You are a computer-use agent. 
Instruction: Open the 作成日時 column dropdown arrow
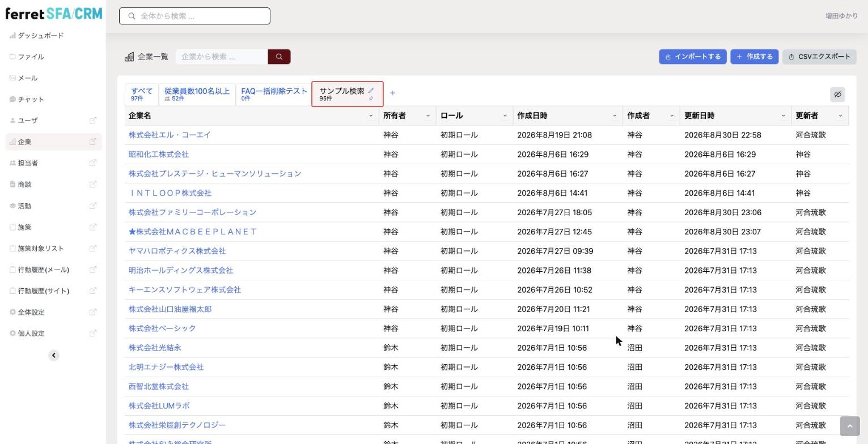click(615, 116)
